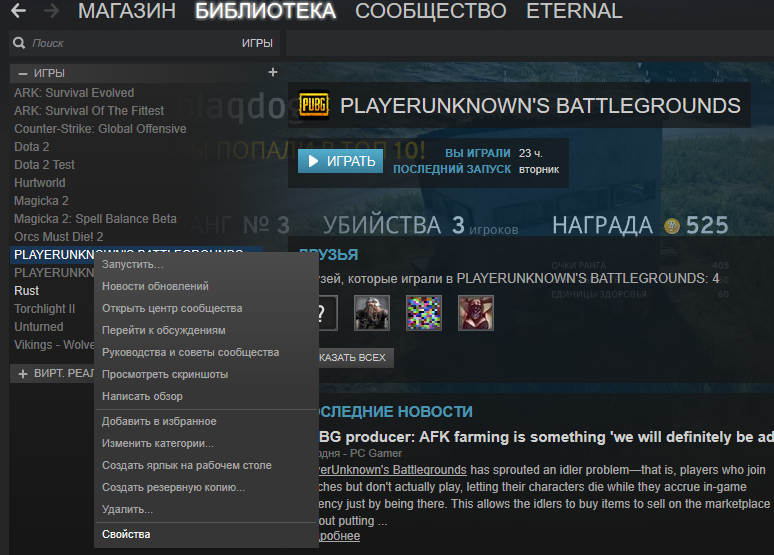774x555 pixels.
Task: Select Vikings - Wolves game entry
Action: 54,345
